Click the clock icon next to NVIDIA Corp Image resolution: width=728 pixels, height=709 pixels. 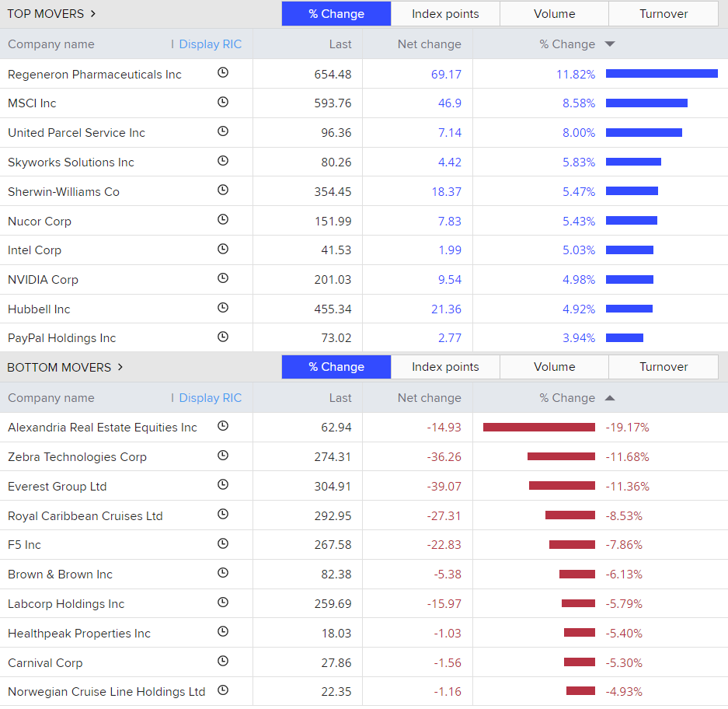223,279
